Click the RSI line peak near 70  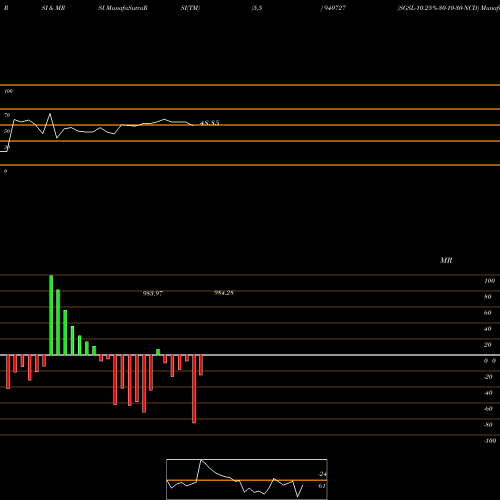pos(50,114)
